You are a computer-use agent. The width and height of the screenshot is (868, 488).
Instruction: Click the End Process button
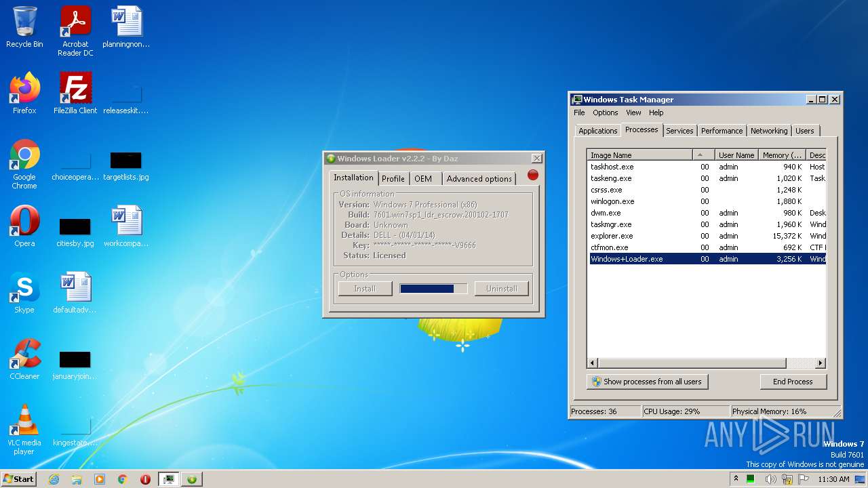[793, 382]
